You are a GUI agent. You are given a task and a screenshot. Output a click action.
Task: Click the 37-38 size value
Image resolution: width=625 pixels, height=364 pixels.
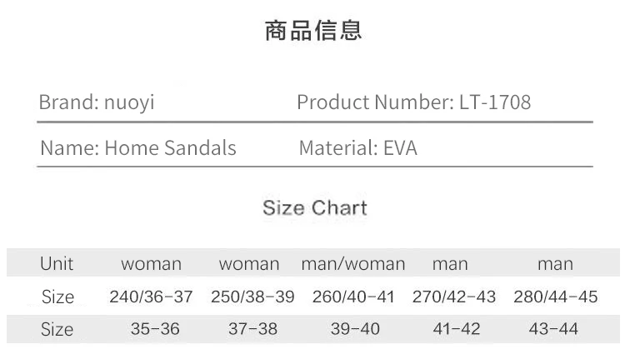pyautogui.click(x=252, y=329)
